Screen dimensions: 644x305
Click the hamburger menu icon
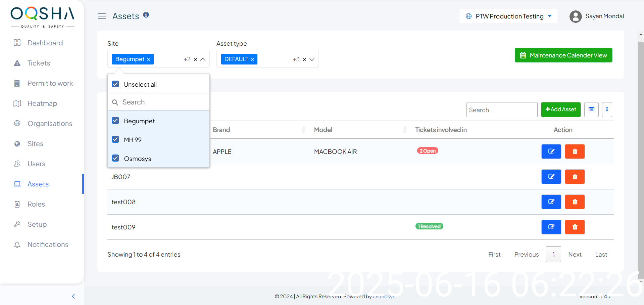pyautogui.click(x=102, y=16)
